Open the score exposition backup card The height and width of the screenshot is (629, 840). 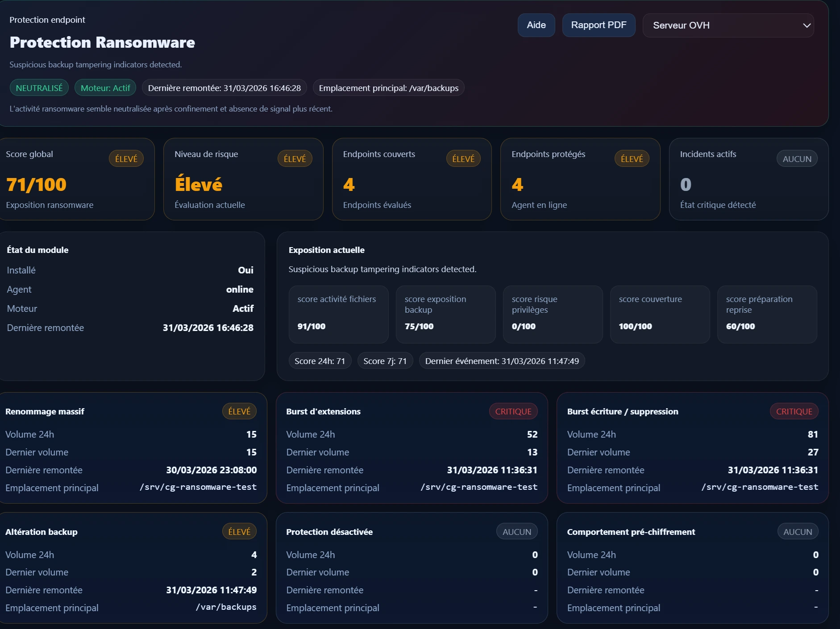(445, 314)
